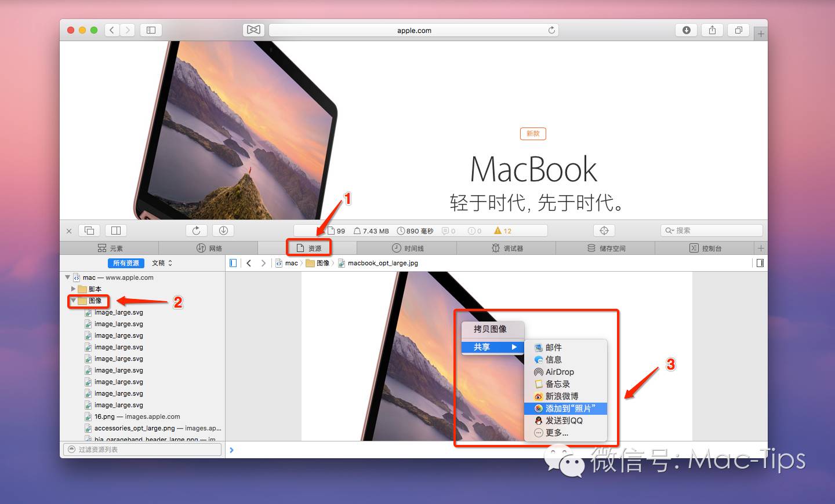Click the download web archive icon
Image resolution: width=835 pixels, height=504 pixels.
coord(223,231)
